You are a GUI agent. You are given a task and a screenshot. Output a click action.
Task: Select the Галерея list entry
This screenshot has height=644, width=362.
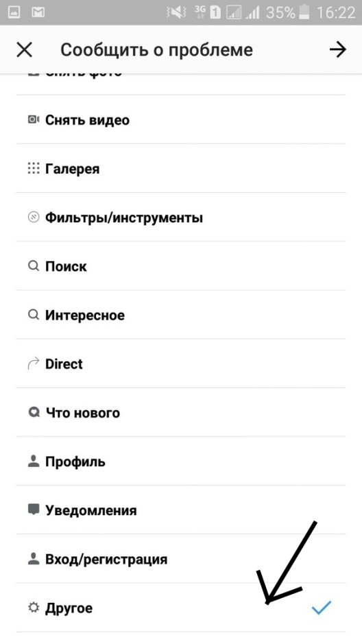[181, 169]
